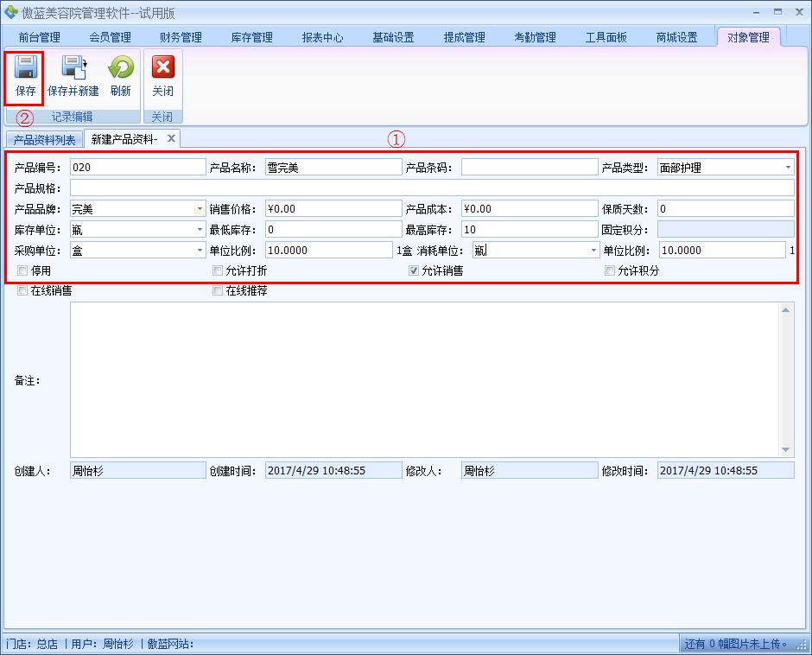
Task: Click the down arrow of the 备注 scrollbar
Action: [x=787, y=448]
